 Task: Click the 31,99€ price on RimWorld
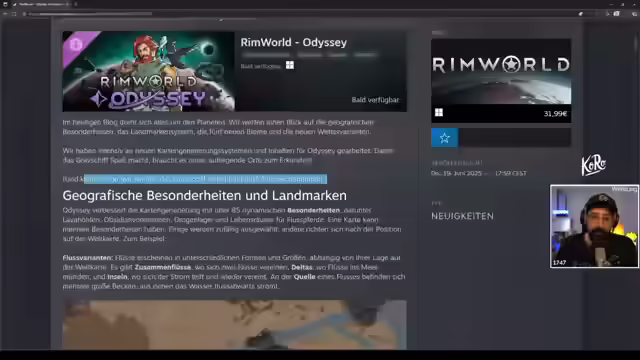(x=555, y=114)
